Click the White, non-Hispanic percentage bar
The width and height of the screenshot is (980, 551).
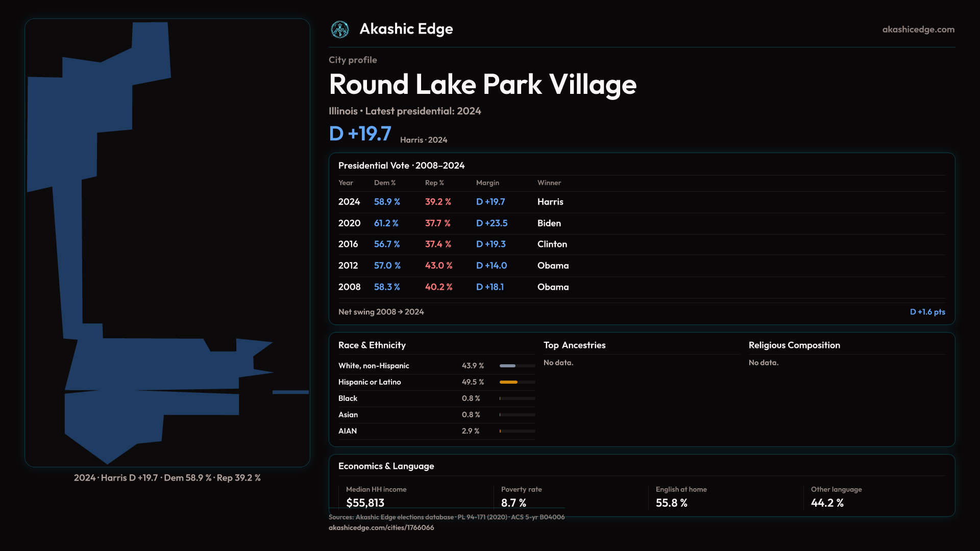coord(508,366)
